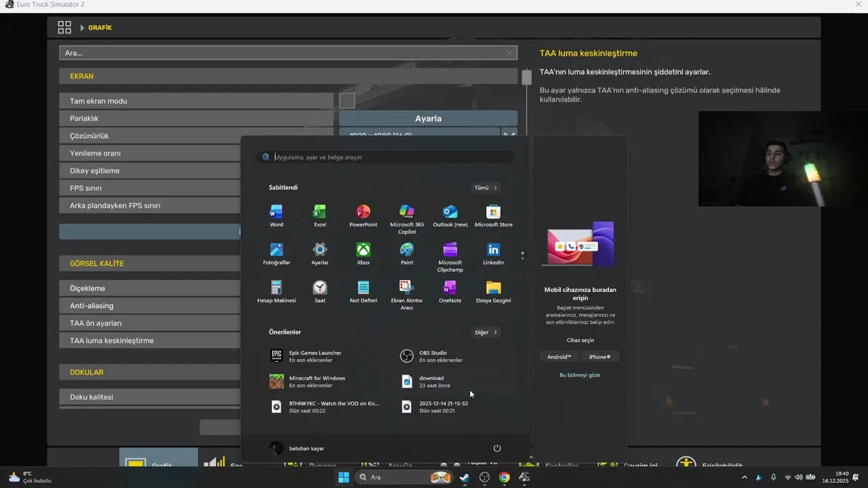Expand Diğer recommended items
The width and height of the screenshot is (868, 488).
pos(486,332)
